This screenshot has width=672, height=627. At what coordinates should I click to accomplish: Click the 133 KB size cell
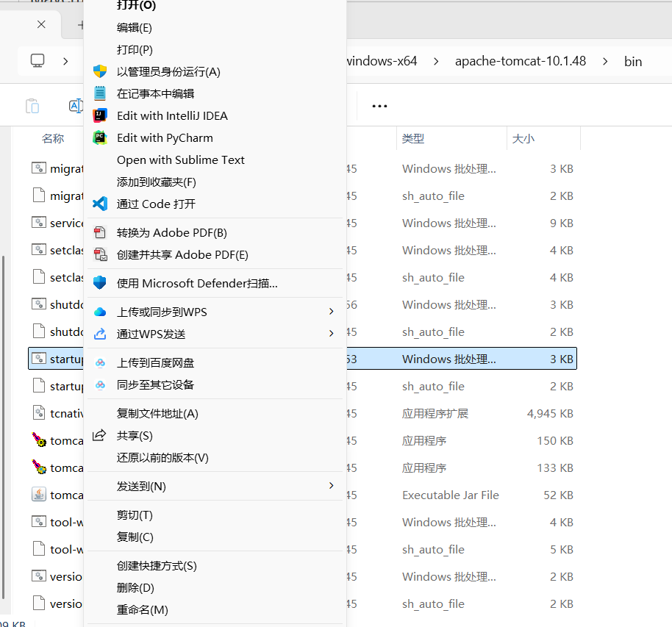click(555, 468)
